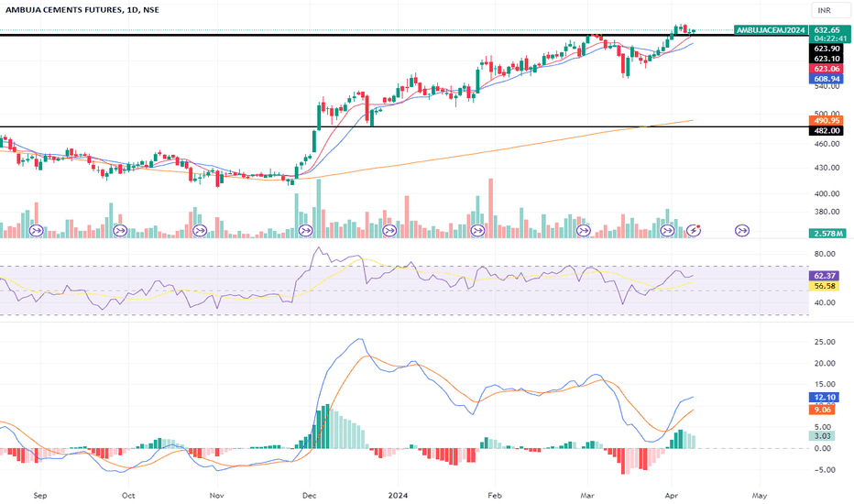Click the 25.00 MACD axis label
This screenshot has width=854, height=504.
[x=825, y=342]
